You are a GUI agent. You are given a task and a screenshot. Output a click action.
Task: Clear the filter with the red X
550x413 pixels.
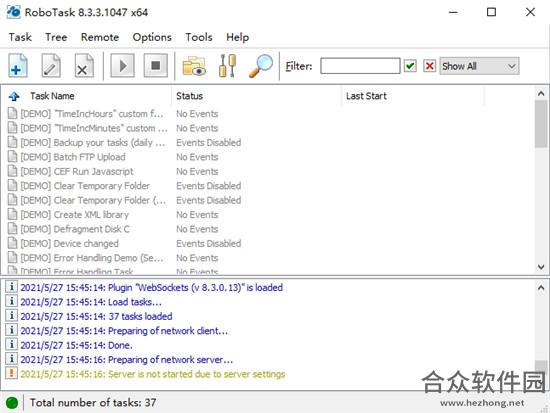tap(430, 66)
